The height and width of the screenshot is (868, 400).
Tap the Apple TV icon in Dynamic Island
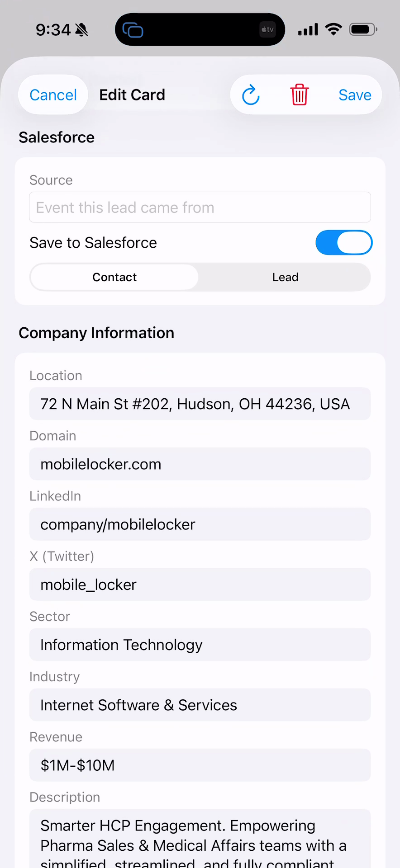[267, 30]
